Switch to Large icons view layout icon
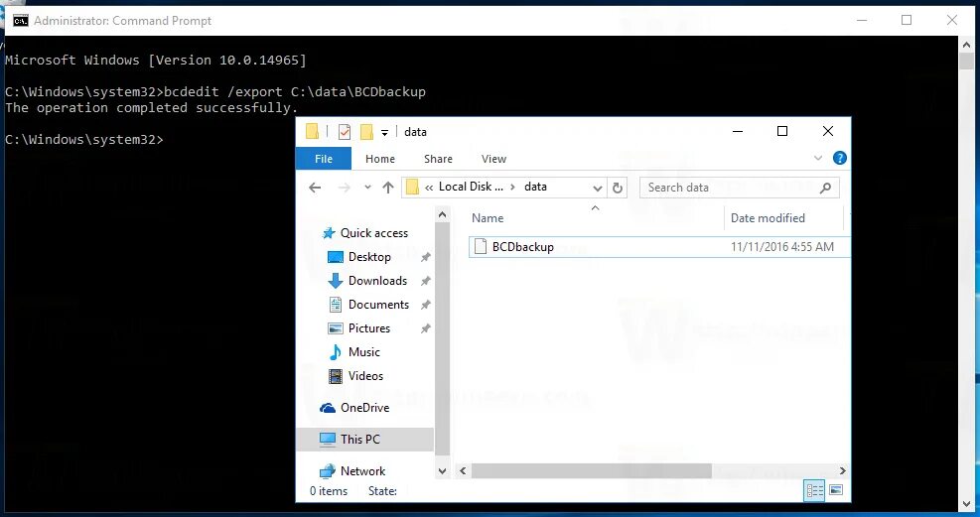 click(836, 490)
